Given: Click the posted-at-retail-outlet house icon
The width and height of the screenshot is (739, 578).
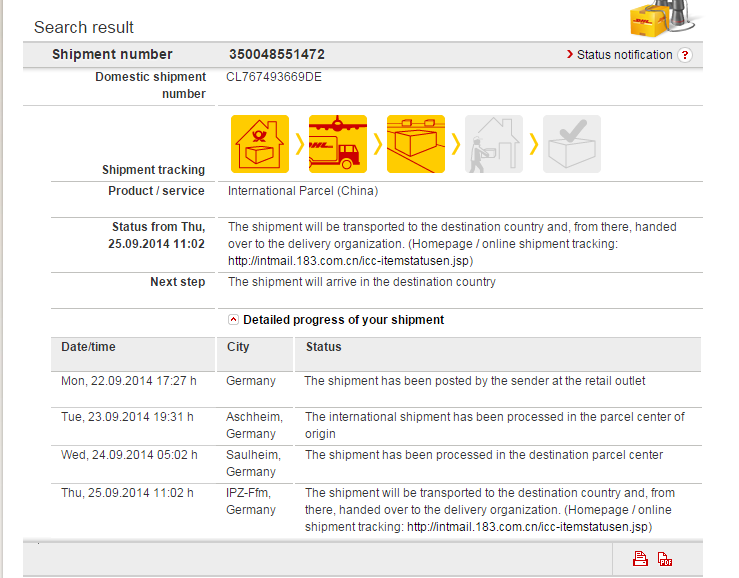Looking at the screenshot, I should pos(260,144).
